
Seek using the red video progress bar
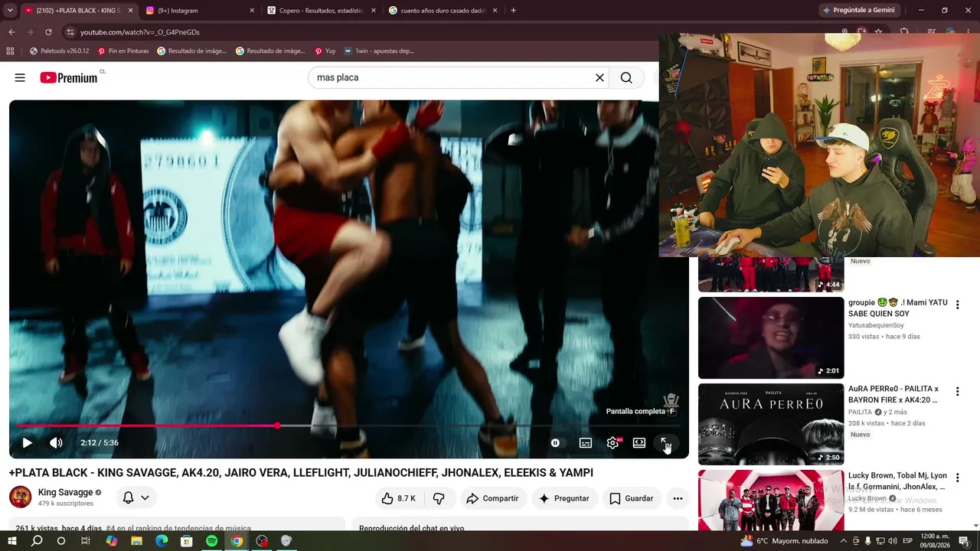(x=349, y=425)
